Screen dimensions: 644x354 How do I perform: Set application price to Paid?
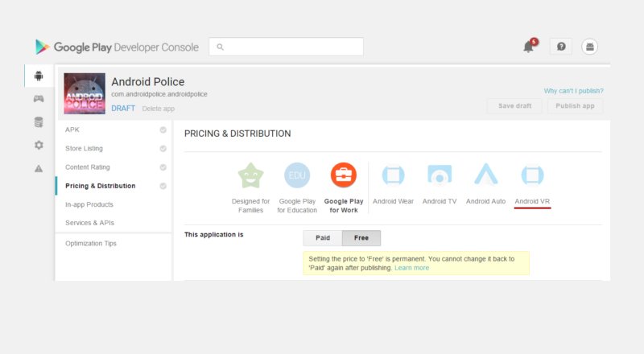(322, 238)
